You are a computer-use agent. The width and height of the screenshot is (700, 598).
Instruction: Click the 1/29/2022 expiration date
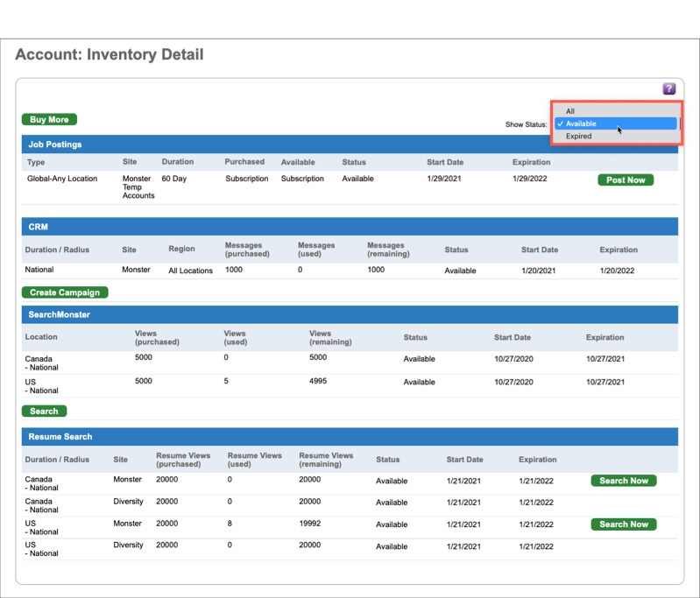(529, 179)
